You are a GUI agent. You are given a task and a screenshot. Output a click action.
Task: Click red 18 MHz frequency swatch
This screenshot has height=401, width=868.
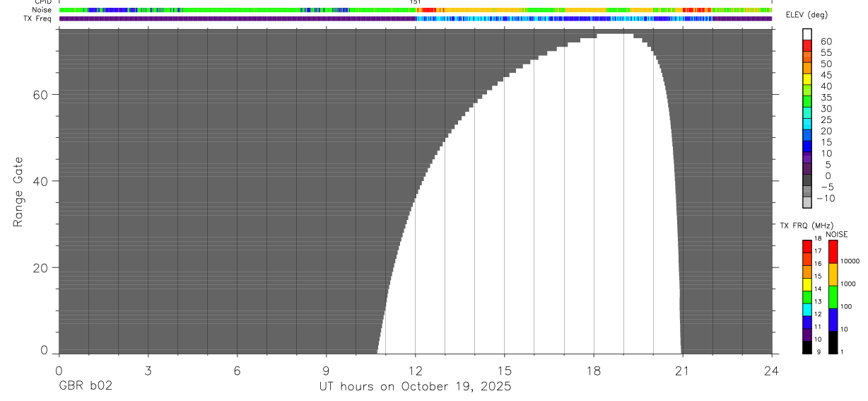807,246
